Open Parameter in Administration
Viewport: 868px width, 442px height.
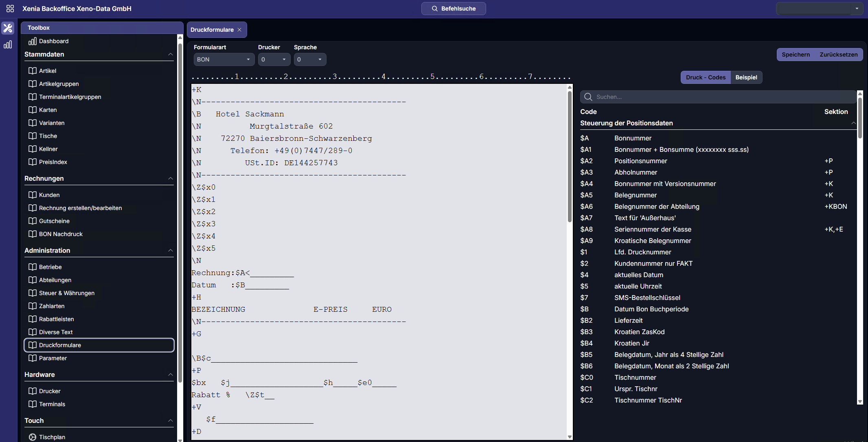pos(53,358)
